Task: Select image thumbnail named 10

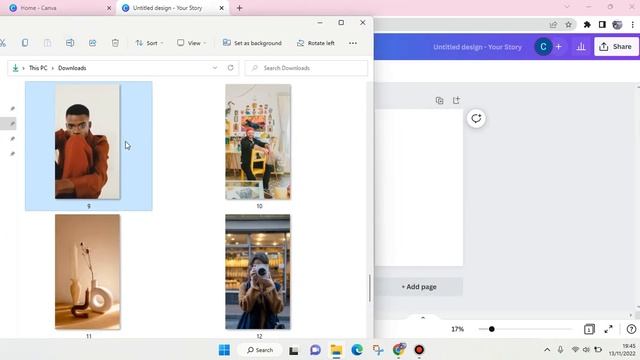Action: [258, 142]
